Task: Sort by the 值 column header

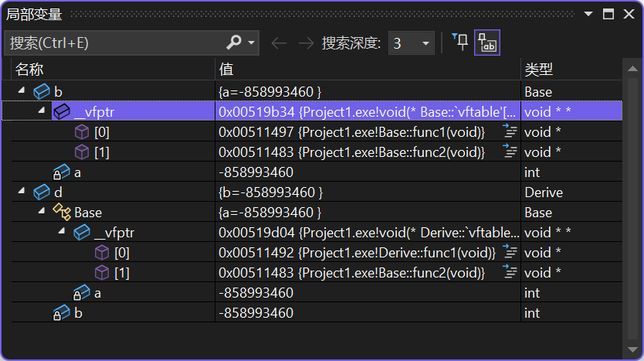Action: coord(368,69)
